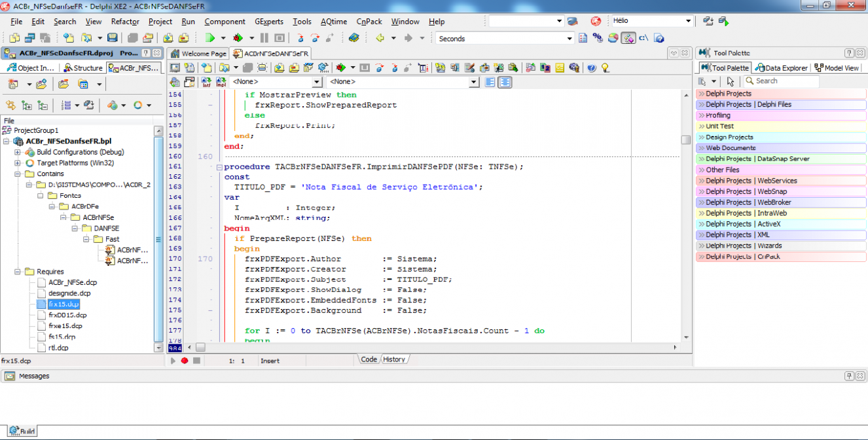Click the percent symbol AQtime icon
The image size is (868, 440).
click(598, 38)
